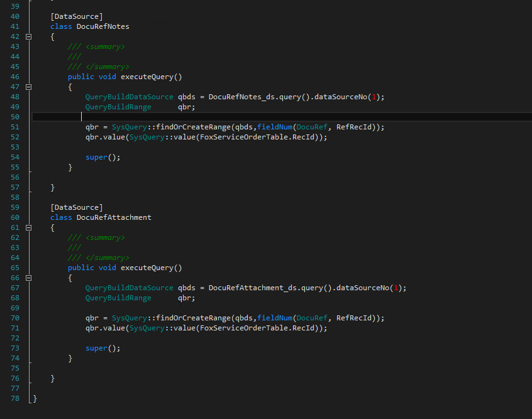Select the DocuRefAttachment class name
Image resolution: width=532 pixels, height=419 pixels.
click(x=114, y=217)
